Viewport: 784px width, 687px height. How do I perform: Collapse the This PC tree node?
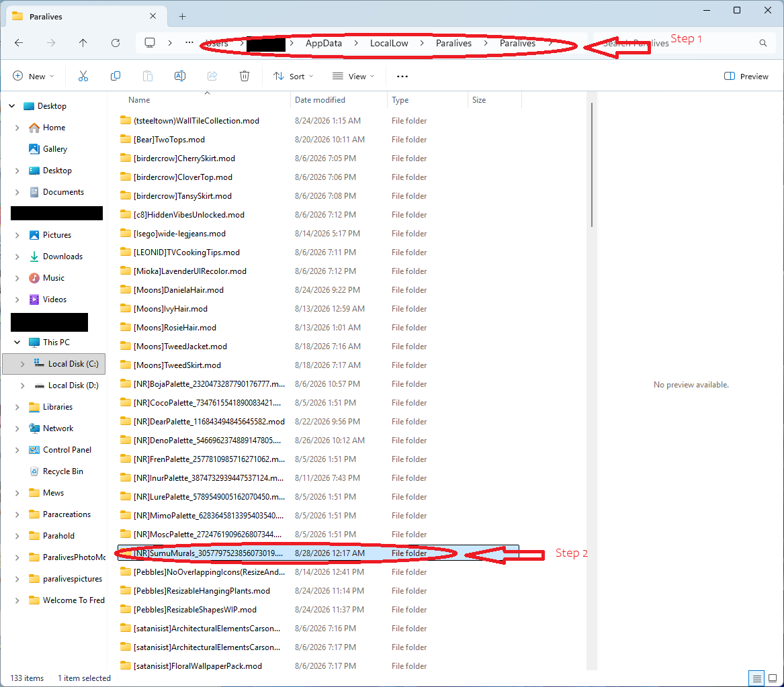(17, 342)
